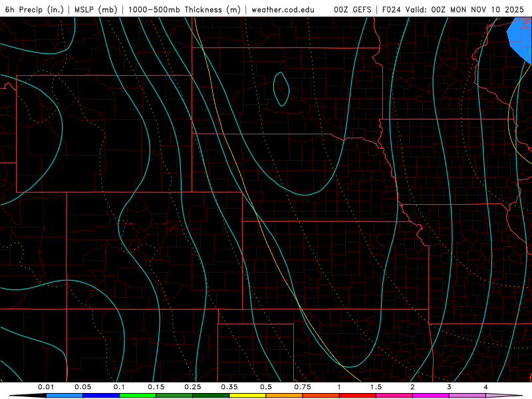The height and width of the screenshot is (399, 532).
Task: Click the legend value 2
Action: point(412,387)
